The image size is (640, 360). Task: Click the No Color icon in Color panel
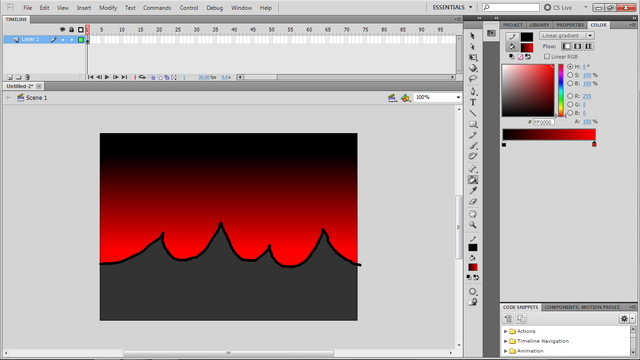520,57
